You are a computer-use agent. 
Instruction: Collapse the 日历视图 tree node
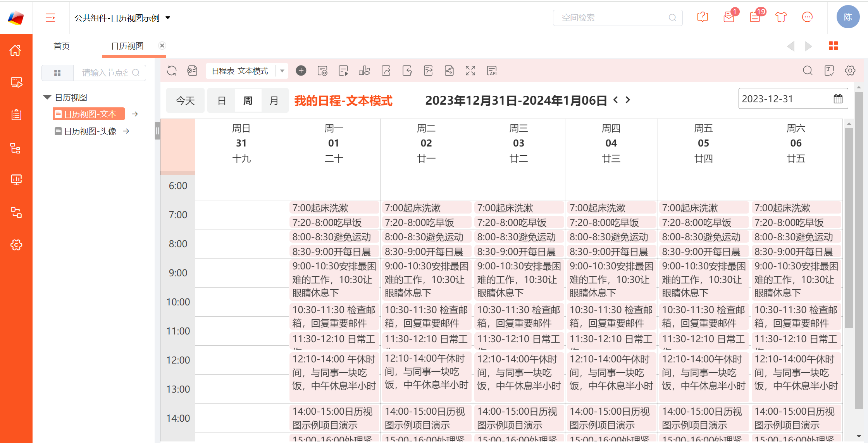coord(47,98)
